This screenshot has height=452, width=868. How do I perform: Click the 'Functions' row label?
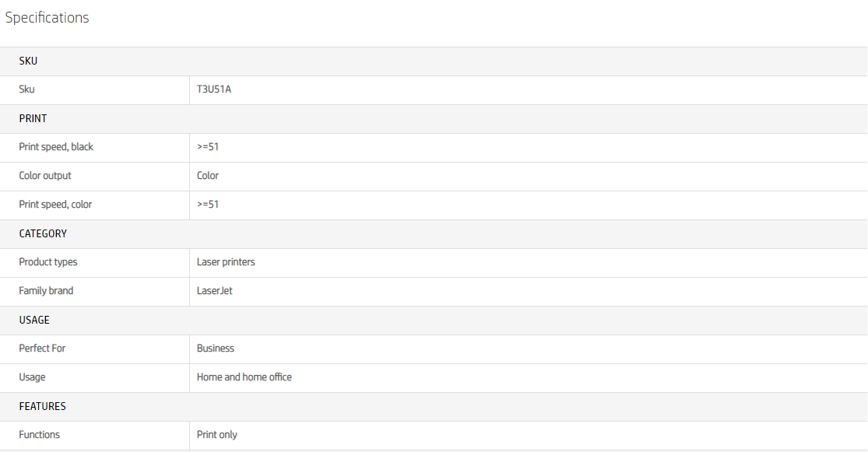coord(40,435)
